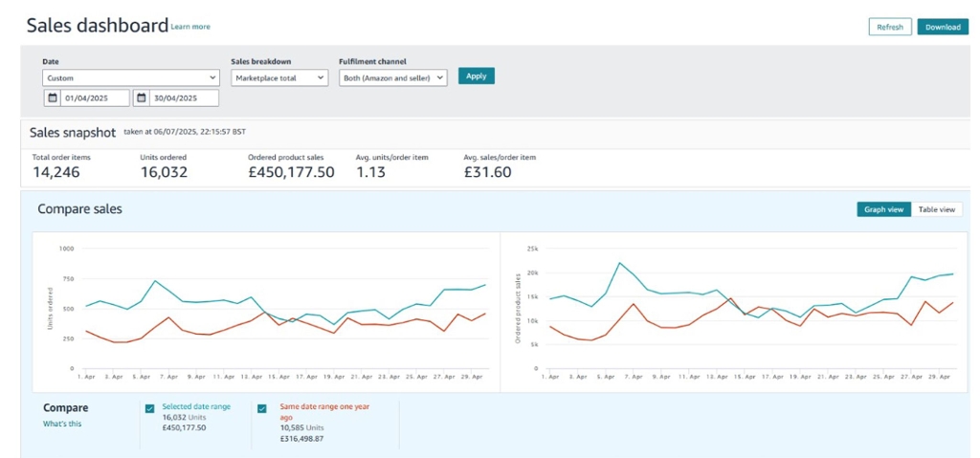Click the Ordered product sales value £450,177.50
The width and height of the screenshot is (980, 458).
[291, 172]
